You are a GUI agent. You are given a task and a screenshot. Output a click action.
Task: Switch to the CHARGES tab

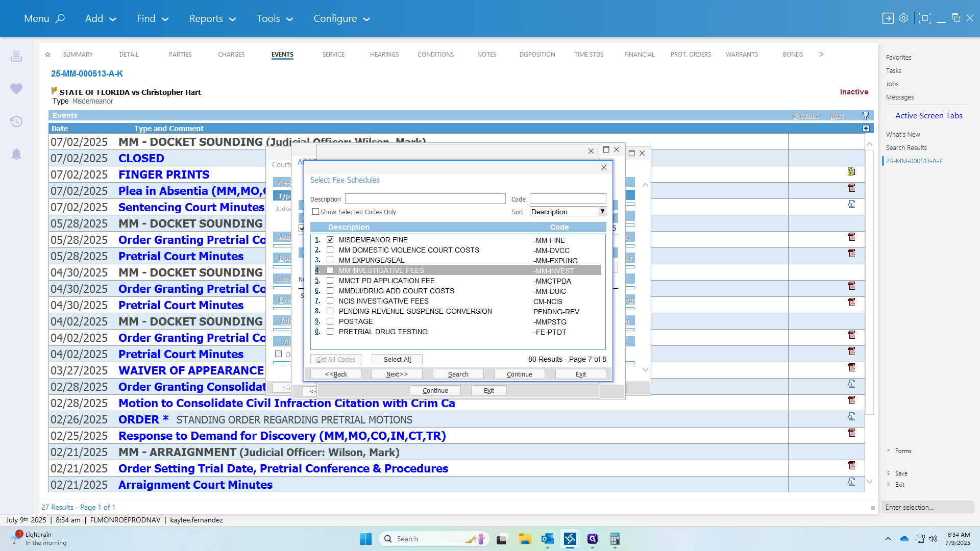(231, 54)
